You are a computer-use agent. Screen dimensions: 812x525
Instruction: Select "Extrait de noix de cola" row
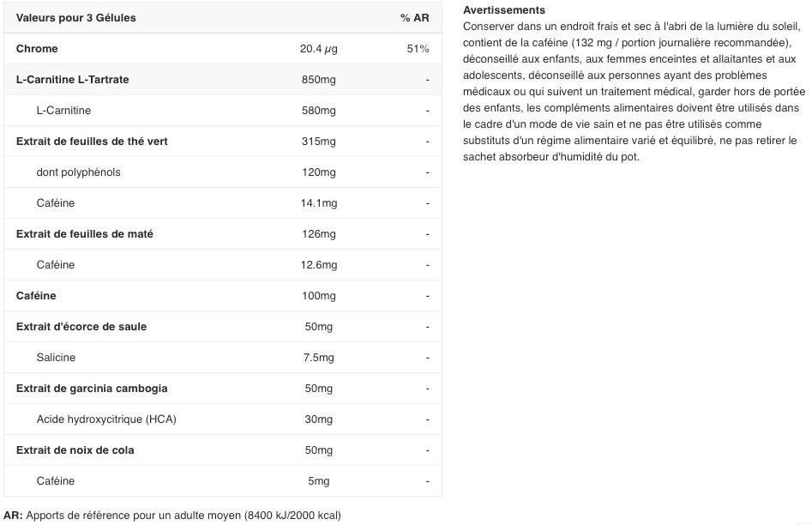point(223,450)
